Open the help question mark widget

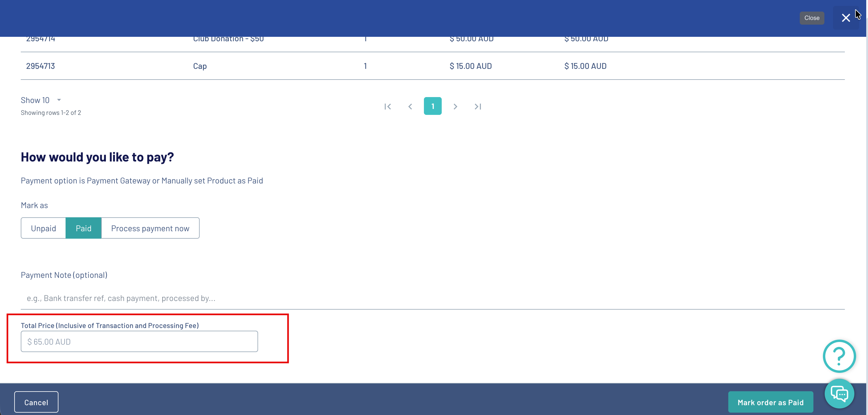point(839,356)
